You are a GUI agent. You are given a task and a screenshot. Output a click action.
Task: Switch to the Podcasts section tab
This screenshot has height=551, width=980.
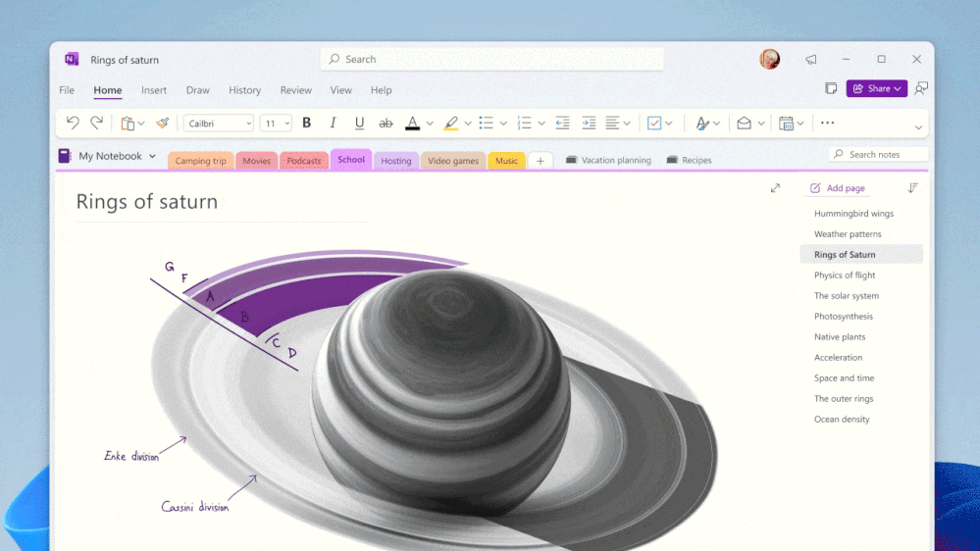(304, 161)
